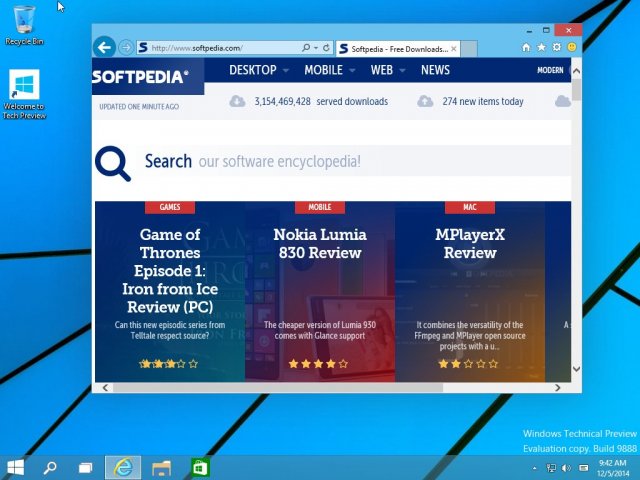Click the vertical scrollbar thumb
Image resolution: width=640 pixels, height=480 pixels.
pos(576,90)
